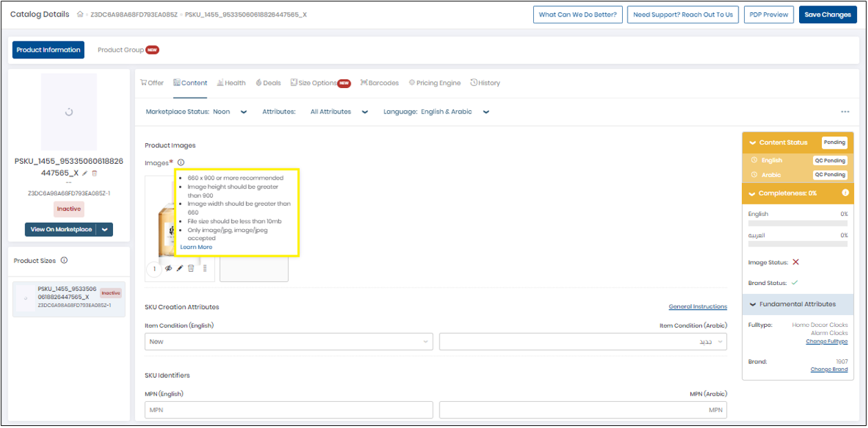
Task: Open the image reorder drag handle icon
Action: pos(205,268)
